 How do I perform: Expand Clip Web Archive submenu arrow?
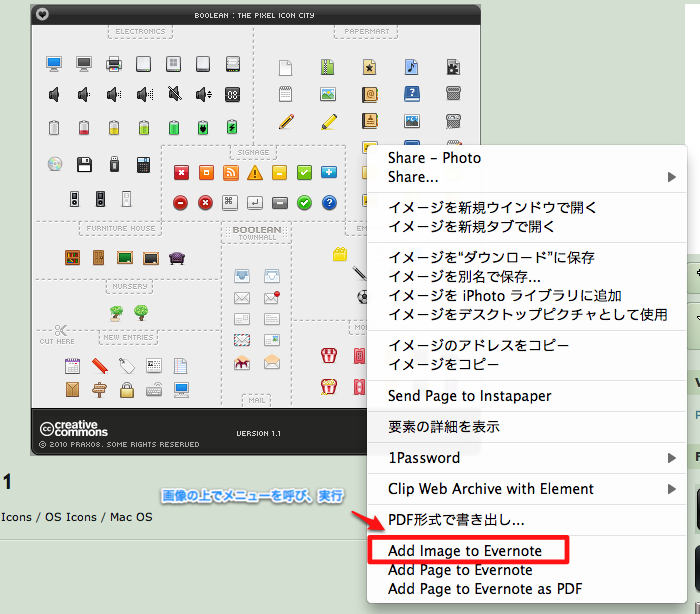[x=671, y=489]
